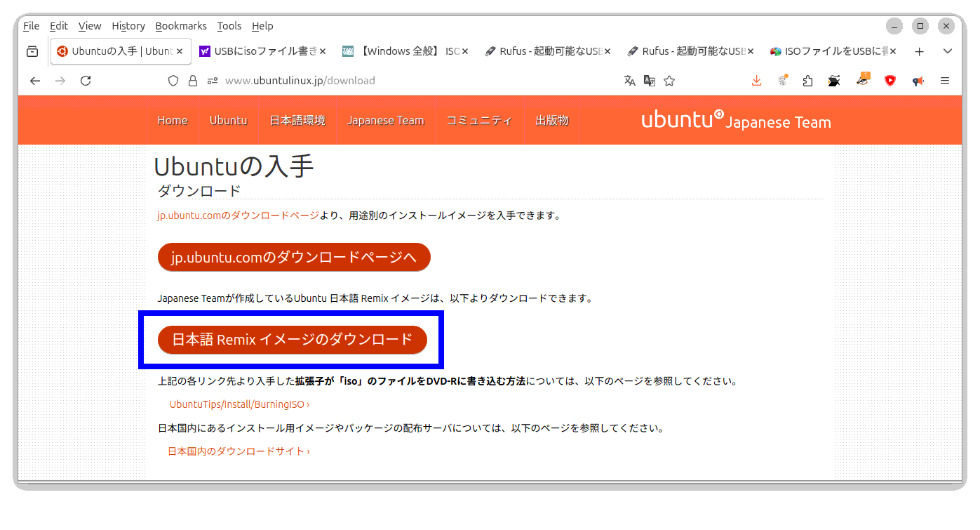
Task: Open the Extensions puzzle piece icon
Action: (807, 81)
